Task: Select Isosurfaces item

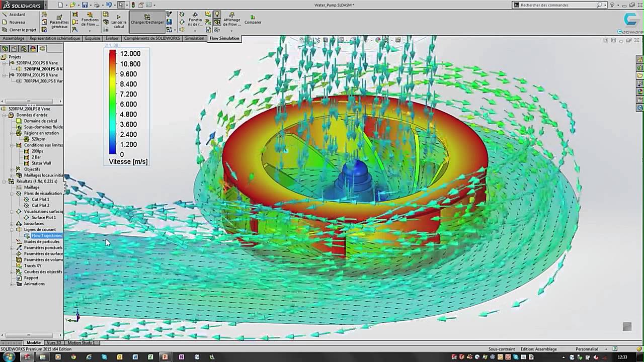Action: tap(34, 224)
